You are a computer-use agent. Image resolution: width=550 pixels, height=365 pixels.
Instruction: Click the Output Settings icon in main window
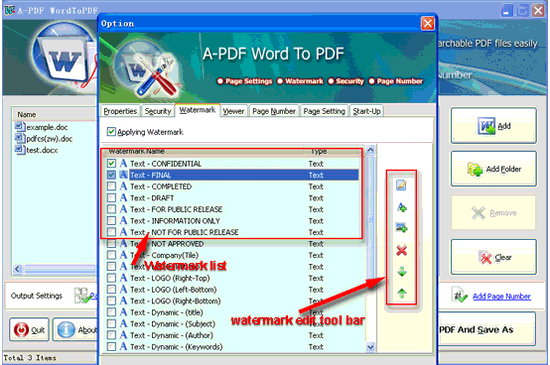click(83, 296)
